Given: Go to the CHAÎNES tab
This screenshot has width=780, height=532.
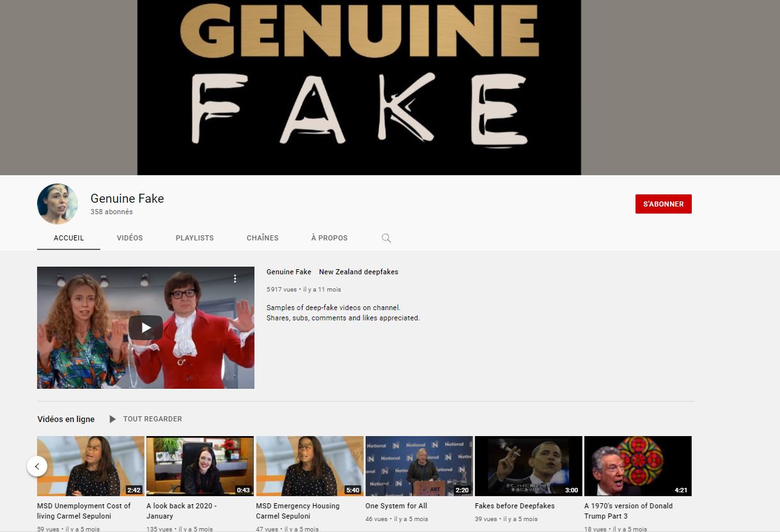Looking at the screenshot, I should [262, 238].
